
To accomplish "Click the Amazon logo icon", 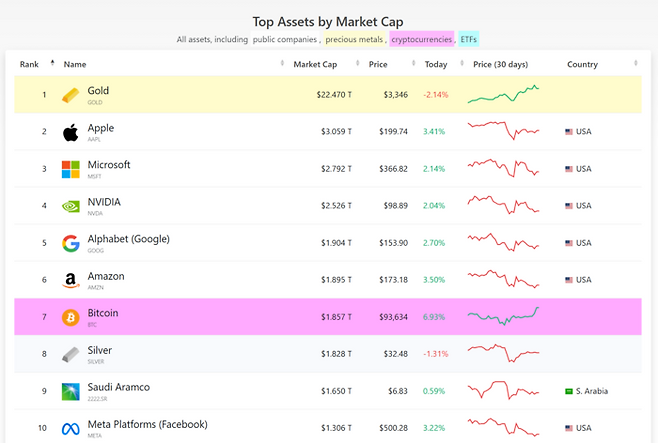I will tap(70, 281).
